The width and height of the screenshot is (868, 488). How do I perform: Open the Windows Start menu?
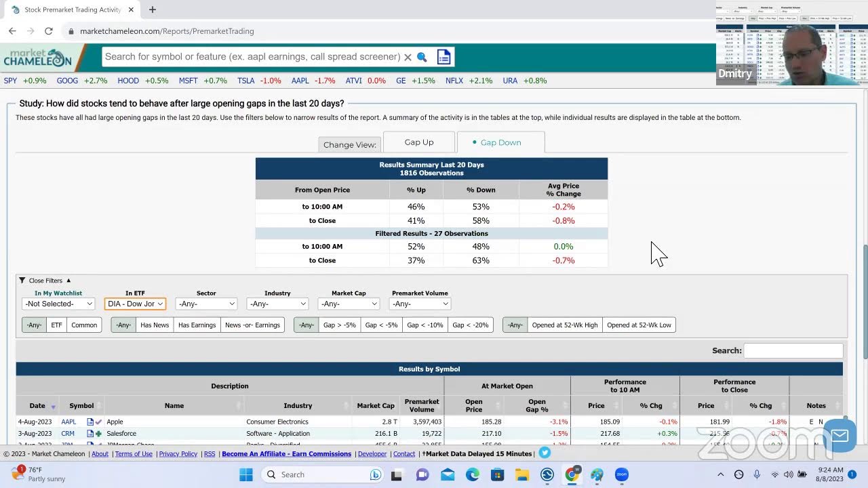click(x=246, y=474)
